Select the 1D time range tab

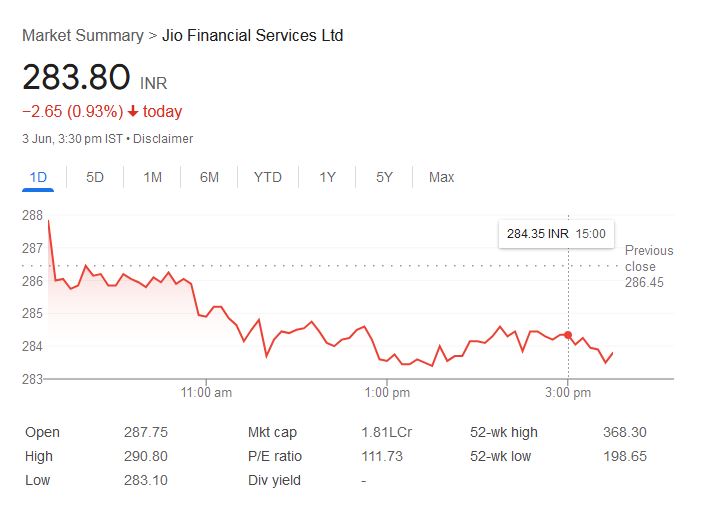click(x=38, y=177)
